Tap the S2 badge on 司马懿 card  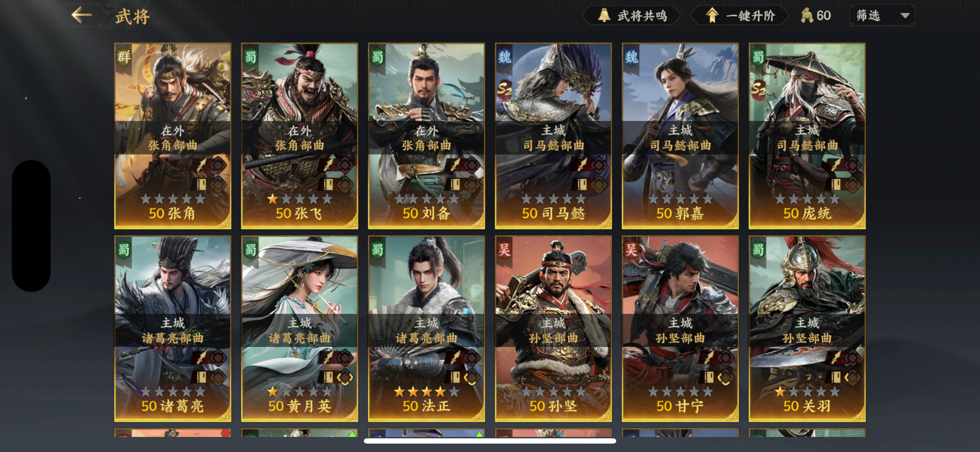coord(505,89)
